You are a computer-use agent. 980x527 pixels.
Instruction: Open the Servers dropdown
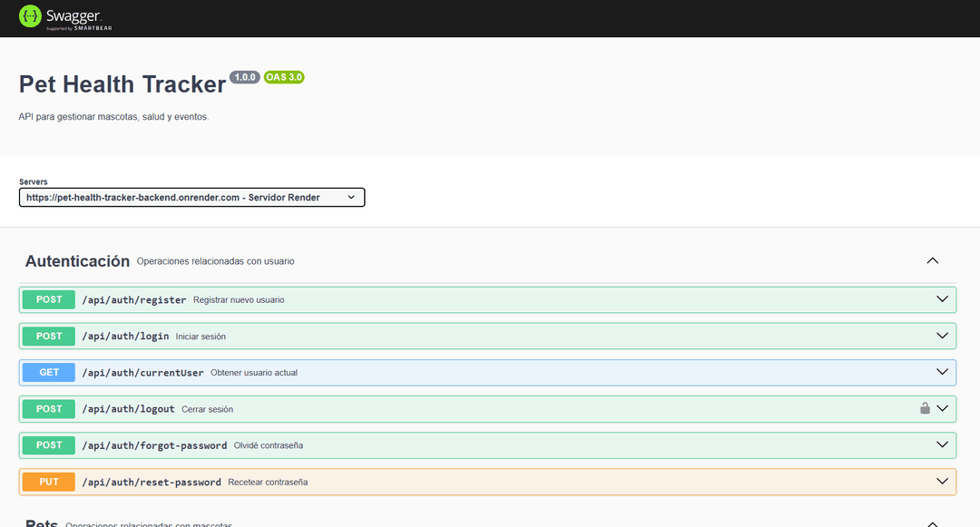click(x=192, y=197)
